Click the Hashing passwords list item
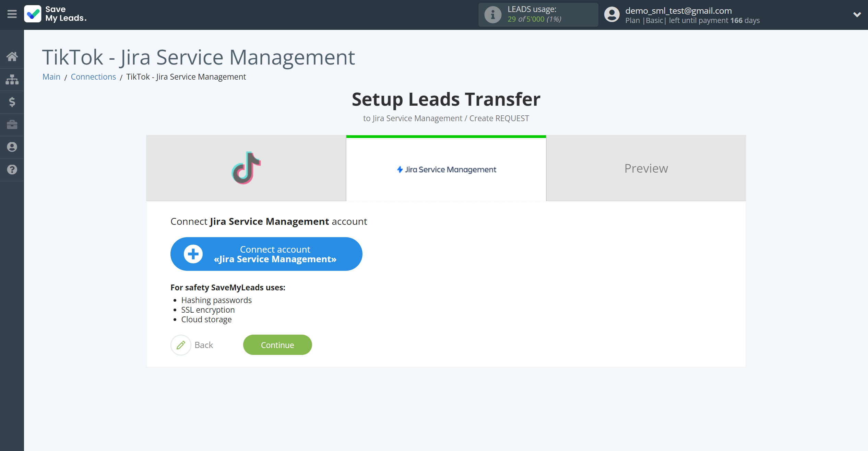Image resolution: width=868 pixels, height=451 pixels. [216, 300]
